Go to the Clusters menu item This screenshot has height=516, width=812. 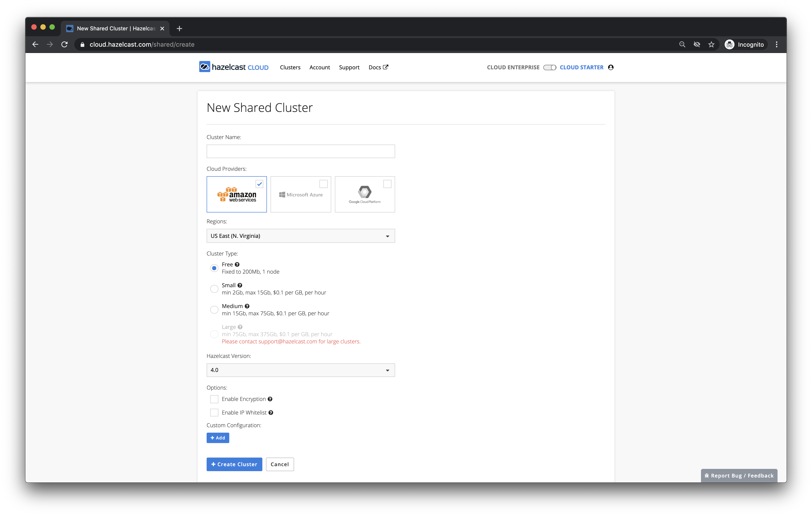(290, 68)
